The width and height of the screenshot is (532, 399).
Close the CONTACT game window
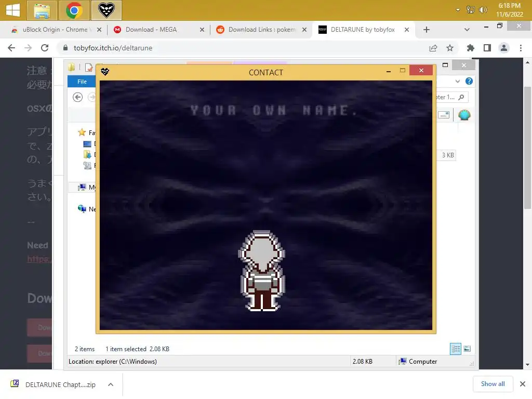421,70
